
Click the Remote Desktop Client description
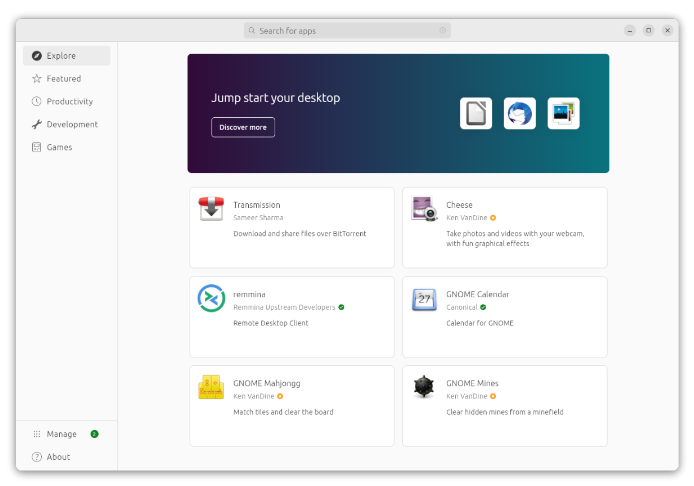pyautogui.click(x=271, y=323)
